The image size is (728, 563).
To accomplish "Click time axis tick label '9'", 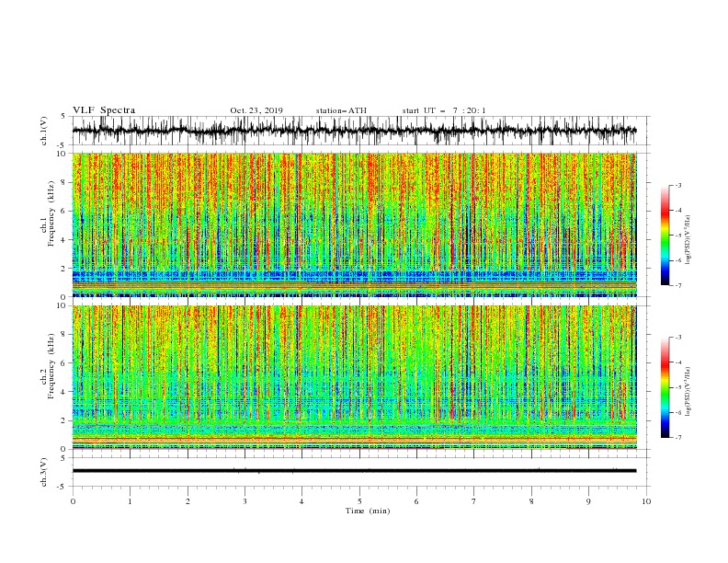I will pyautogui.click(x=588, y=501).
